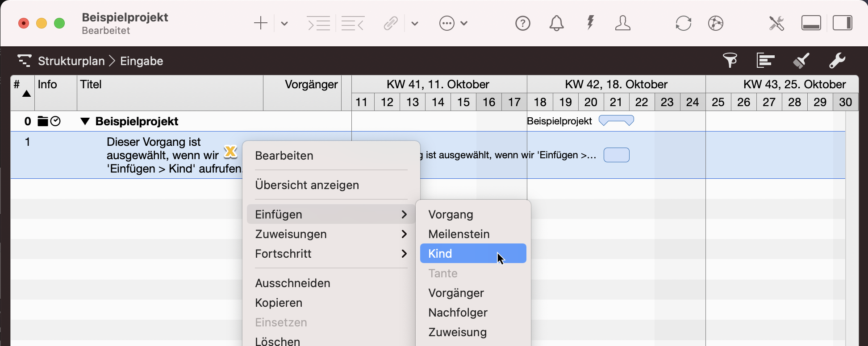
Task: Open the resources person icon
Action: [x=622, y=23]
